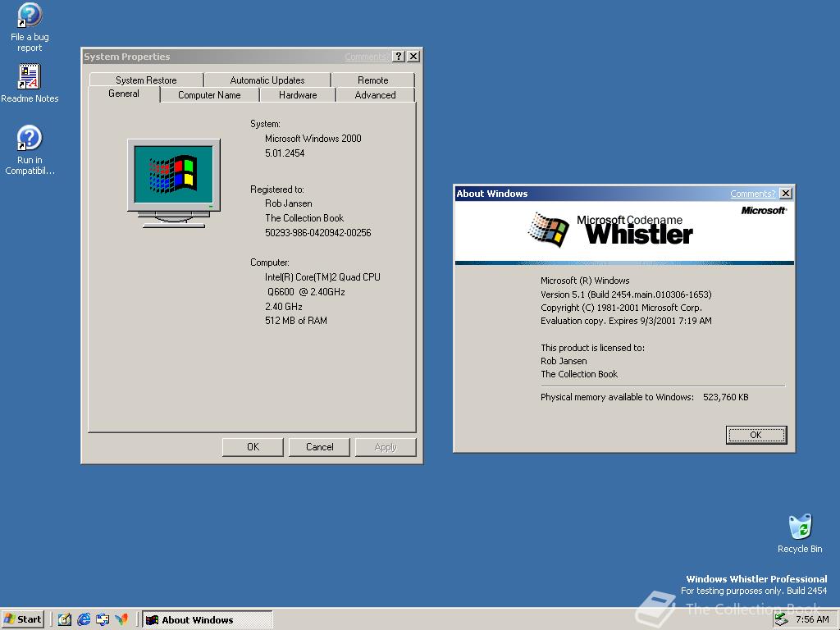
Task: Open the File a bug report desktop shortcut
Action: [x=30, y=27]
